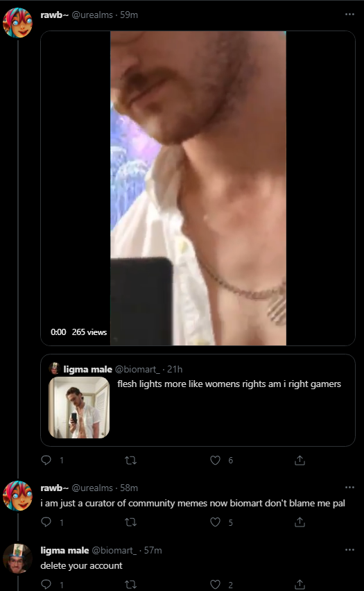Open ligma male's avatar on bottom reply

click(x=18, y=558)
